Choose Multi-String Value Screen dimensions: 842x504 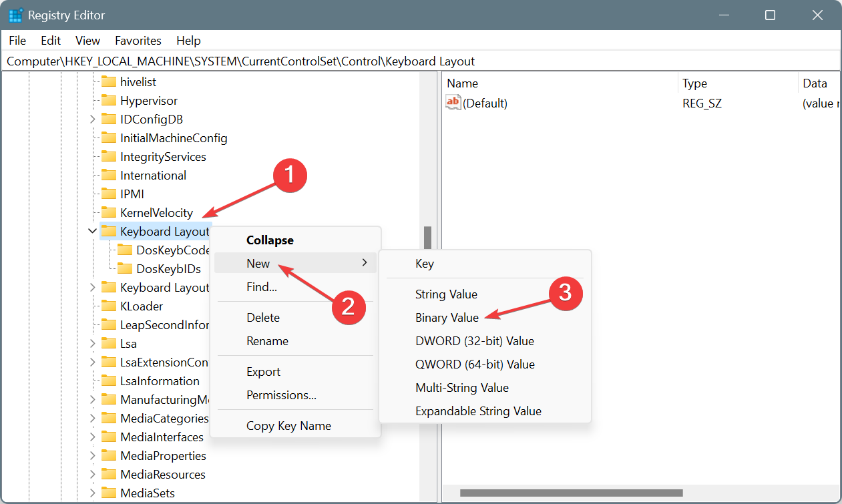[485, 388]
